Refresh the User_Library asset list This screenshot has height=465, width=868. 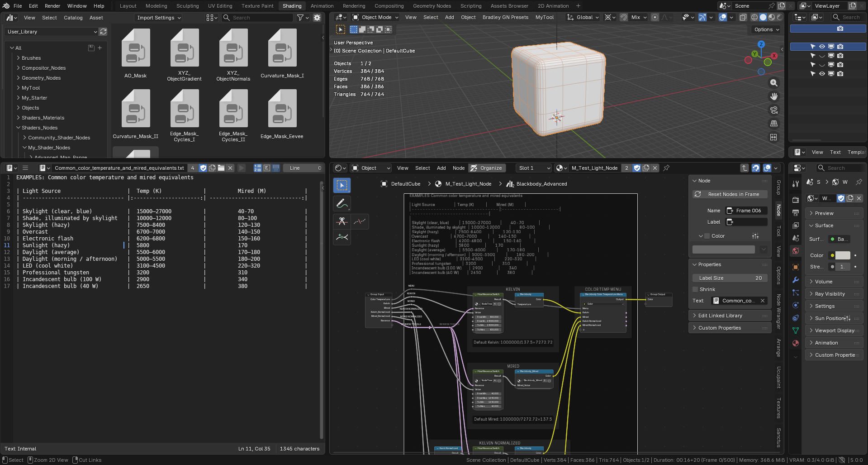(103, 32)
